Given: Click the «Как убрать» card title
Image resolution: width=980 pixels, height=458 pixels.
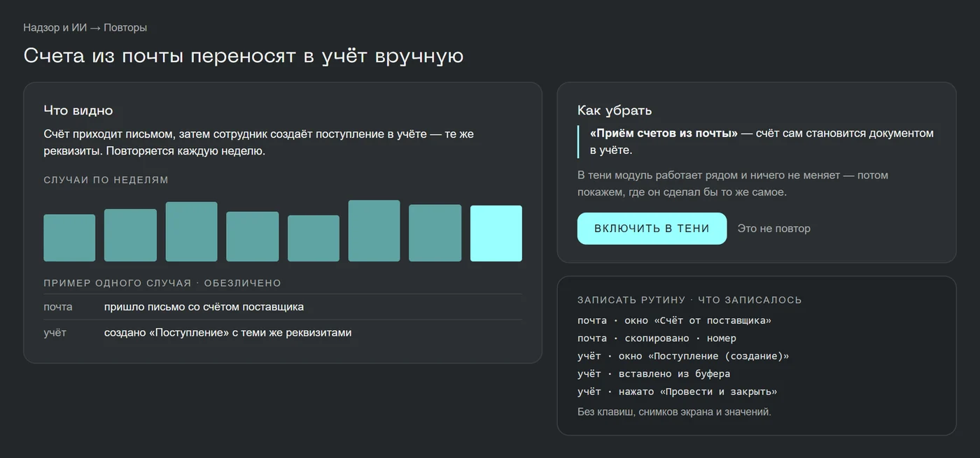Looking at the screenshot, I should tap(615, 110).
